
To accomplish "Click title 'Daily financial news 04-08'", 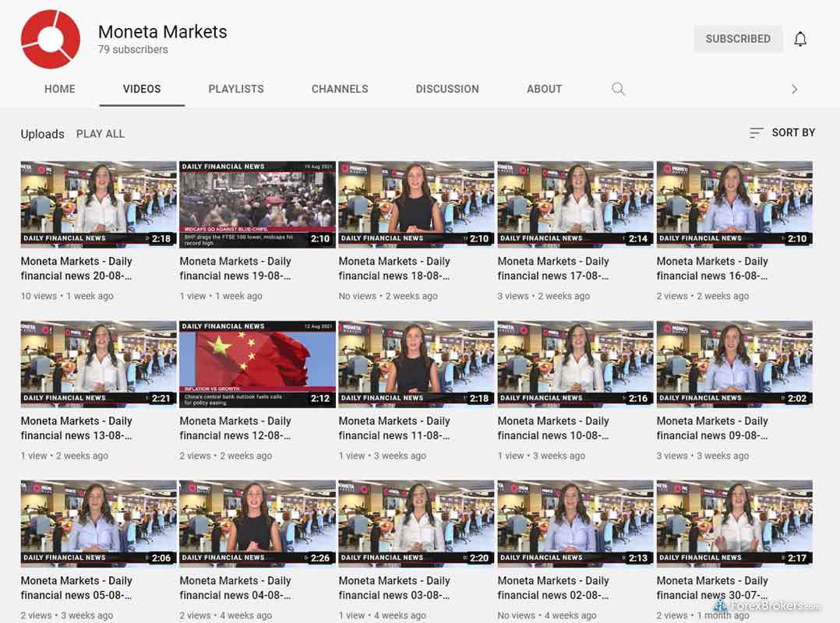I will pos(235,588).
